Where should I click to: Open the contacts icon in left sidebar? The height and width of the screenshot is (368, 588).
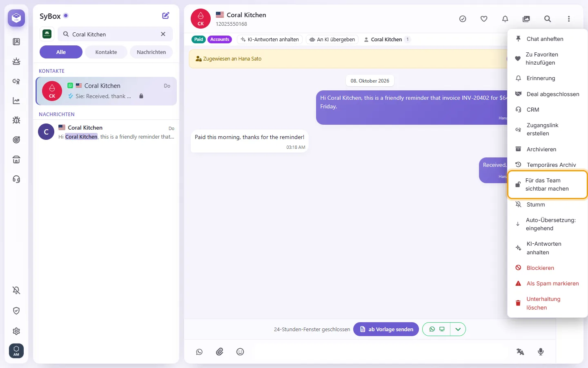click(16, 42)
